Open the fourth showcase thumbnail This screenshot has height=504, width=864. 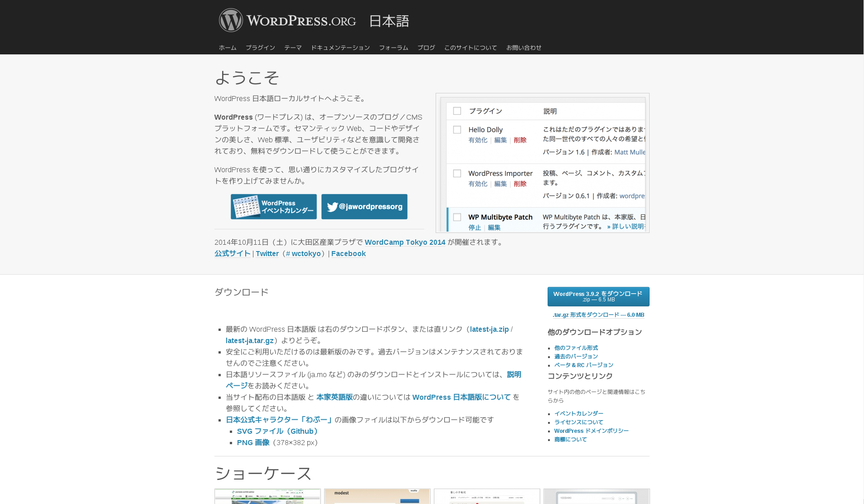pos(597,496)
